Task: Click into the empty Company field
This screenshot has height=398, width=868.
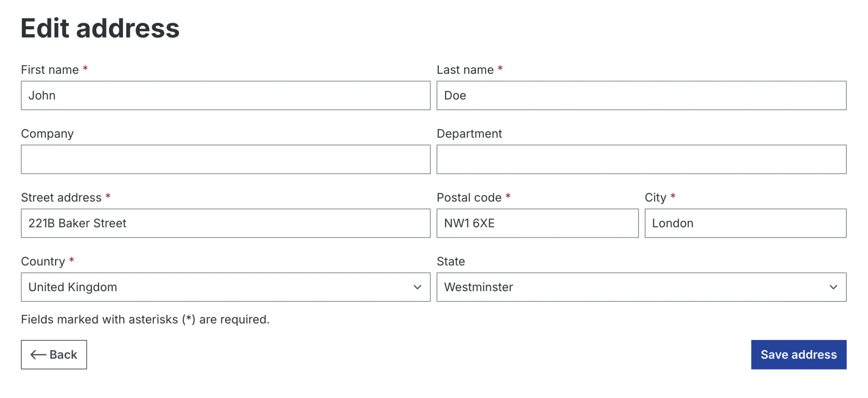Action: [225, 159]
